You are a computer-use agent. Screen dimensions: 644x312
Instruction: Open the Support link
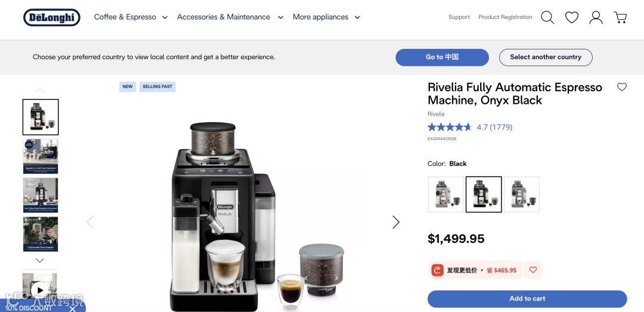click(459, 17)
